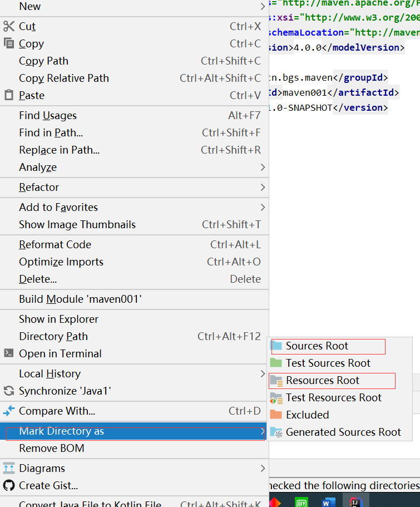The image size is (420, 507).
Task: Expand the Local History submenu
Action: point(263,374)
